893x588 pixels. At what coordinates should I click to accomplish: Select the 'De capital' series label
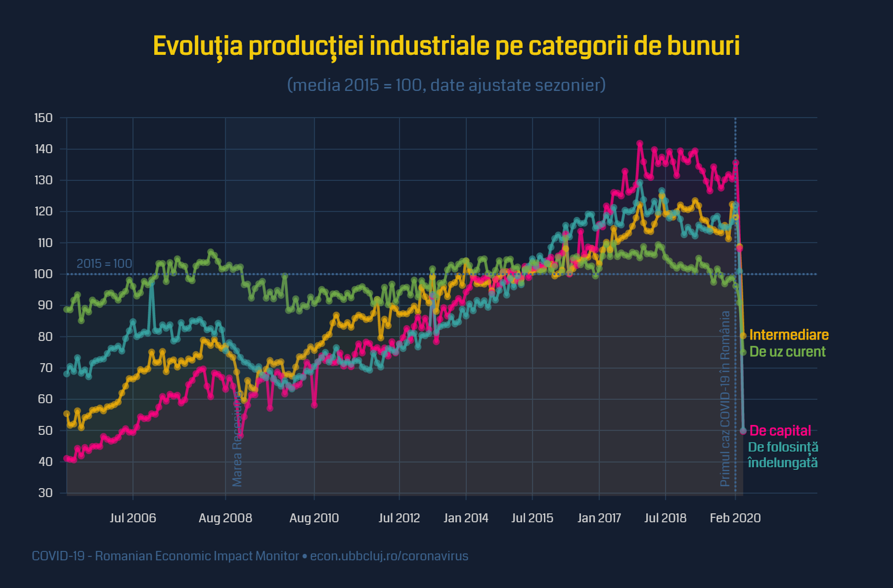780,431
